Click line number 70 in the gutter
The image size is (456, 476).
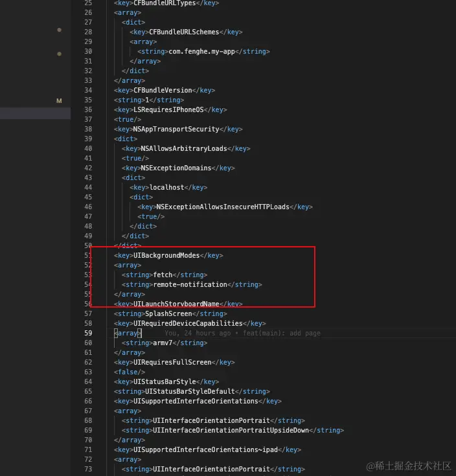88,440
